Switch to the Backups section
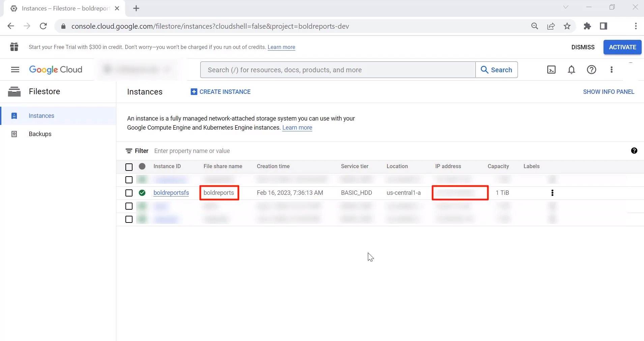Image resolution: width=644 pixels, height=341 pixels. click(x=40, y=134)
